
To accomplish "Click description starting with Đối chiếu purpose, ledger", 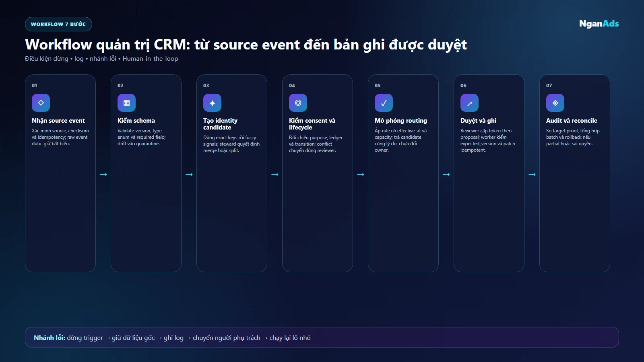I will [316, 144].
